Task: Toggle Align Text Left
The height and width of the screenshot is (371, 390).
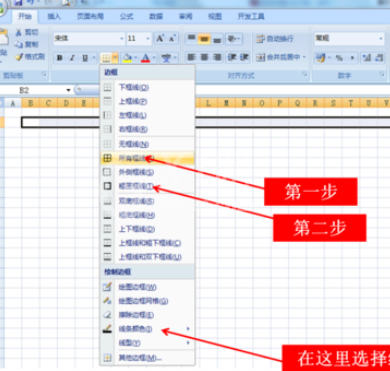Action: tap(191, 57)
